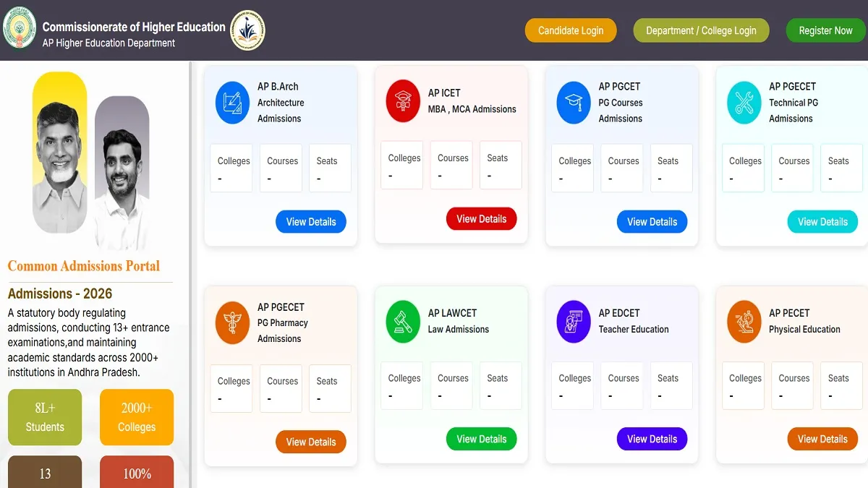Screen dimensions: 868x488
Task: Click the sidebar vertical scrollbar
Action: [192, 275]
